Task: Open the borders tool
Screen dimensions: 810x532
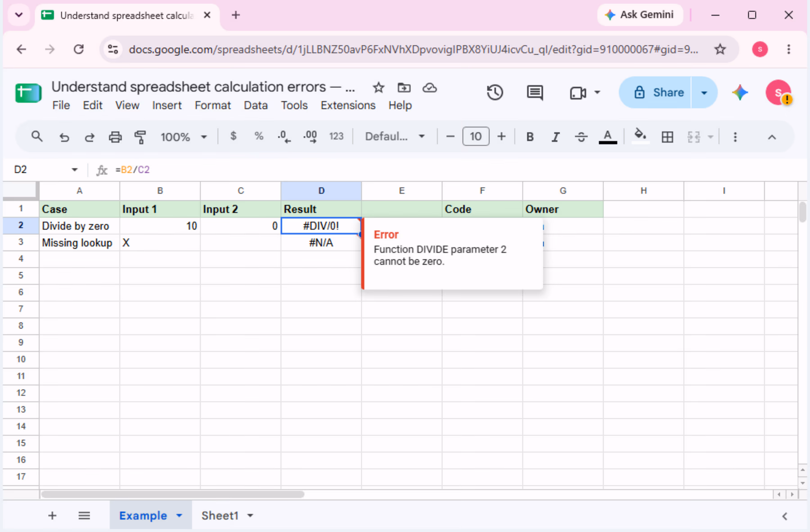Action: pyautogui.click(x=667, y=137)
